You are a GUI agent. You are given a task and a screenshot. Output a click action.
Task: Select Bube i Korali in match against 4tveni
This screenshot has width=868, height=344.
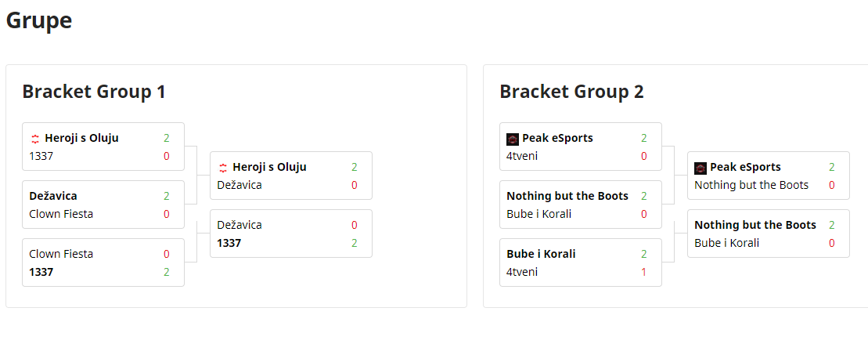tap(541, 254)
